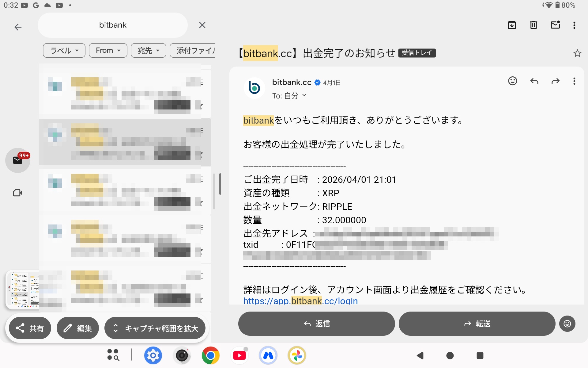Tap the 4月1日 message date
The image size is (588, 368).
click(332, 82)
